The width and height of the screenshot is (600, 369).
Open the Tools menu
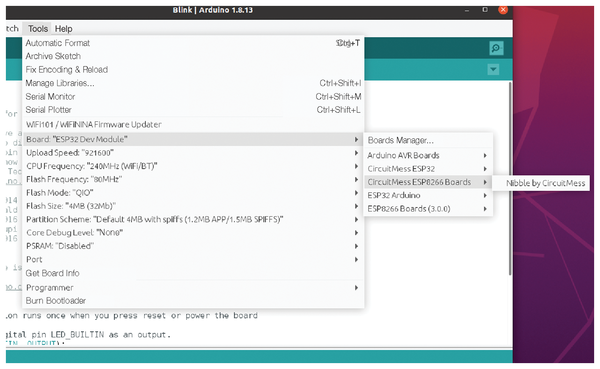coord(38,29)
